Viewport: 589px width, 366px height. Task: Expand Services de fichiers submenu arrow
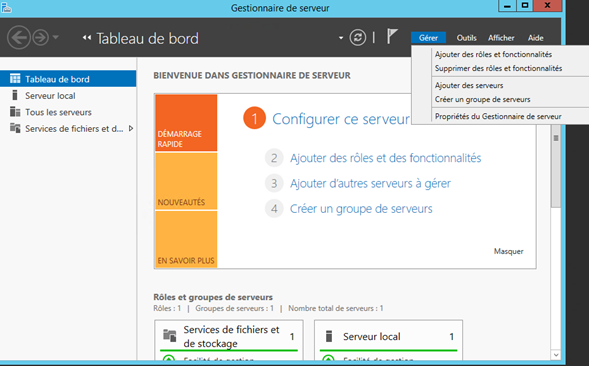(131, 129)
